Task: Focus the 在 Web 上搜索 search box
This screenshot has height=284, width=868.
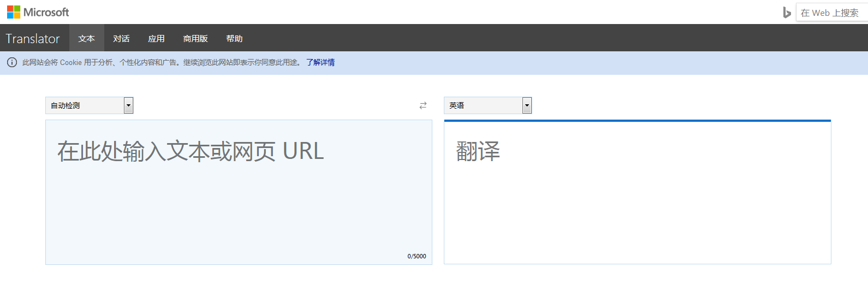Action: (832, 13)
